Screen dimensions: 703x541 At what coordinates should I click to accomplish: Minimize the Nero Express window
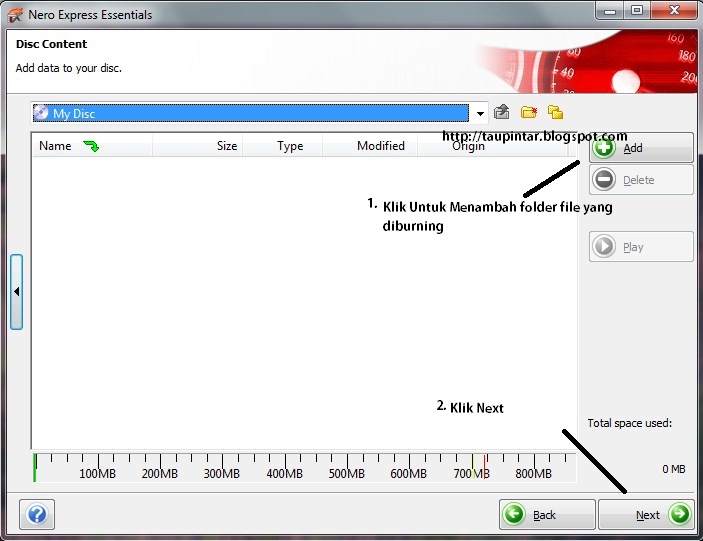tap(609, 11)
